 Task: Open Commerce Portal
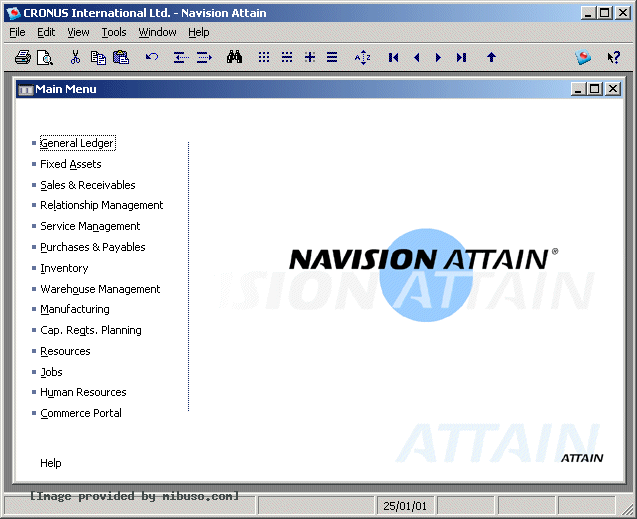[81, 413]
